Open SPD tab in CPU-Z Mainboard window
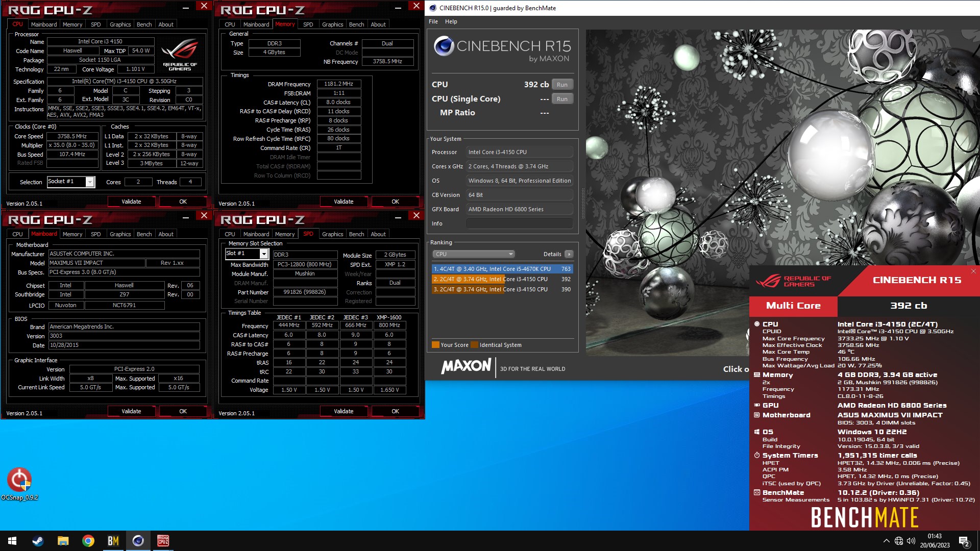The image size is (980, 551). pyautogui.click(x=95, y=234)
